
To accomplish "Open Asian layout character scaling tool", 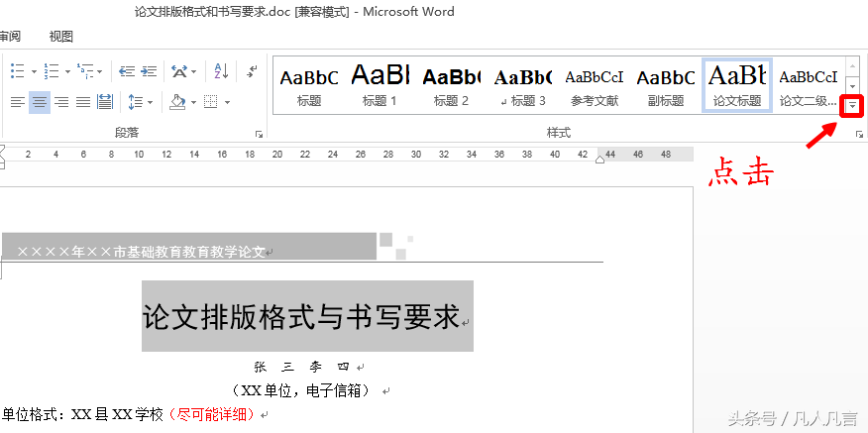I will (x=178, y=71).
